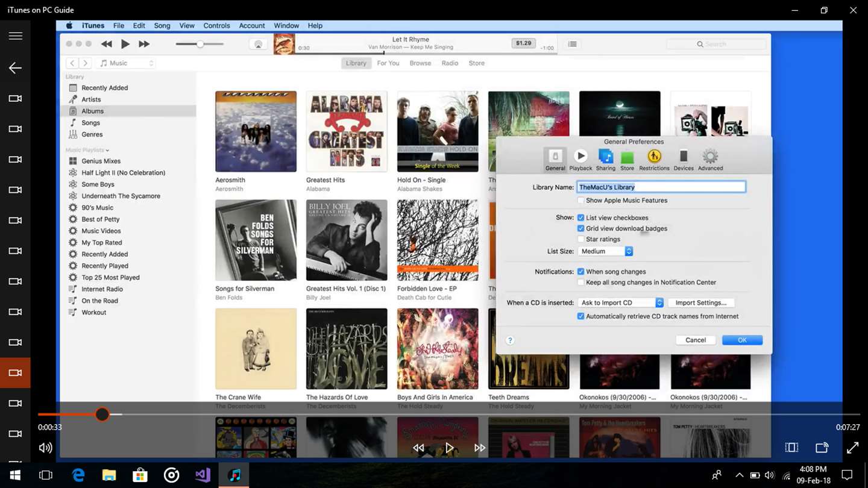
Task: Click the iTunes toolbar play button
Action: (x=125, y=44)
